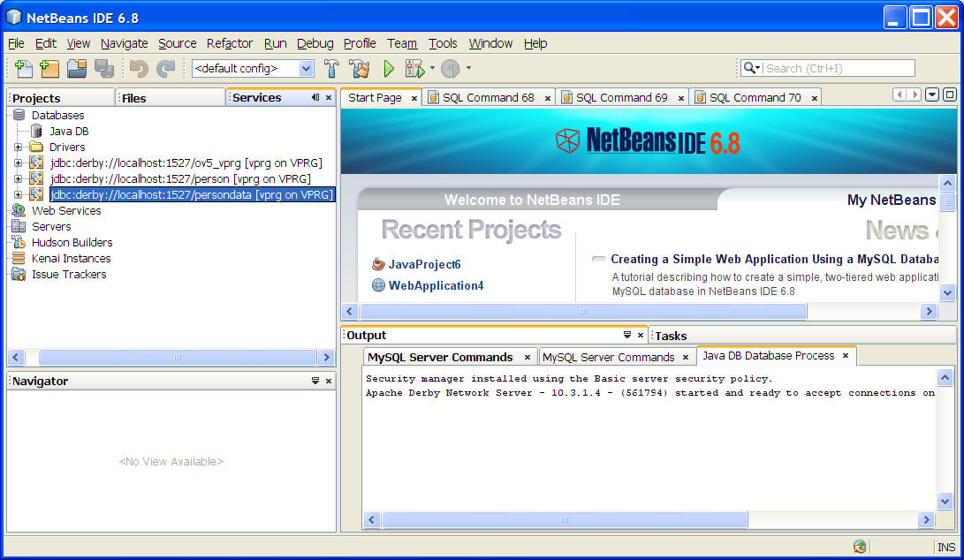Open the Team menu
The width and height of the screenshot is (964, 560).
coord(402,43)
